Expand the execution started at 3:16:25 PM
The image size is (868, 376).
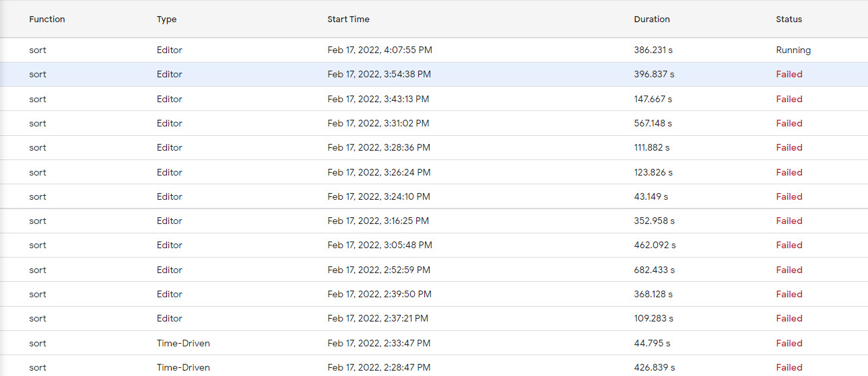click(434, 221)
